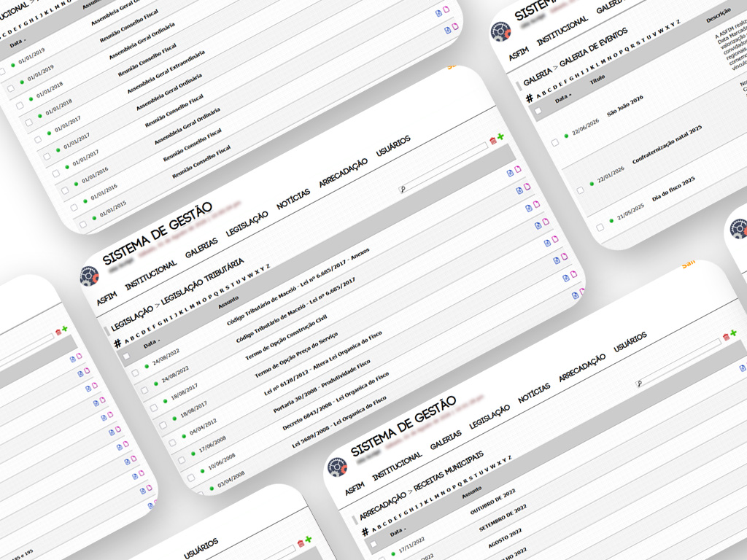Viewport: 747px width, 560px height.
Task: Click gear logo of Galeria de Eventos screen
Action: [x=500, y=32]
